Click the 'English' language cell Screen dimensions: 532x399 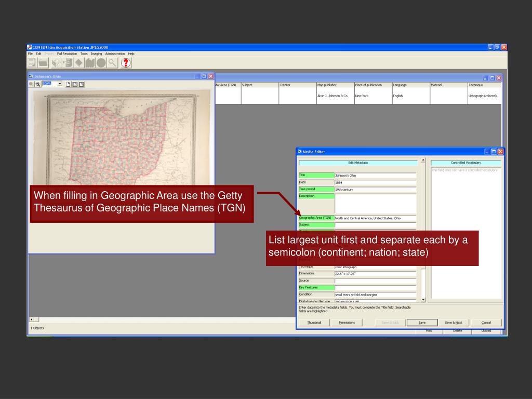pos(411,96)
